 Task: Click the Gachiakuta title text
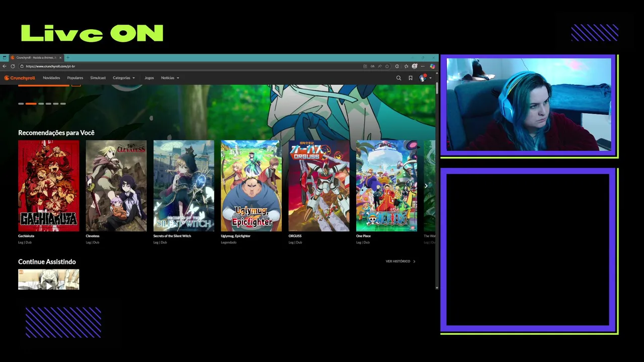coord(26,236)
